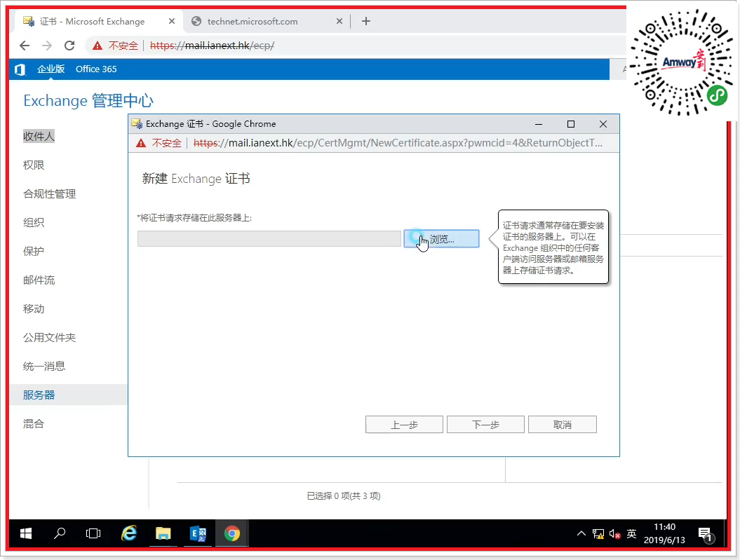
Task: Click the input language indicator (英)
Action: tap(631, 533)
